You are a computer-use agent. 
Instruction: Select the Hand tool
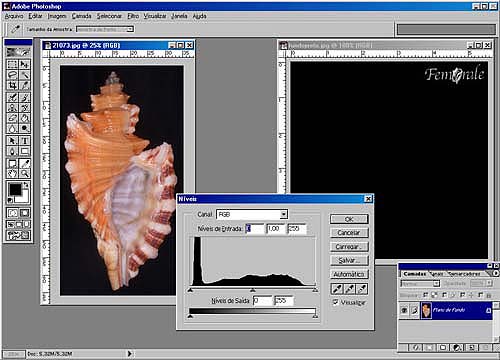pyautogui.click(x=13, y=173)
